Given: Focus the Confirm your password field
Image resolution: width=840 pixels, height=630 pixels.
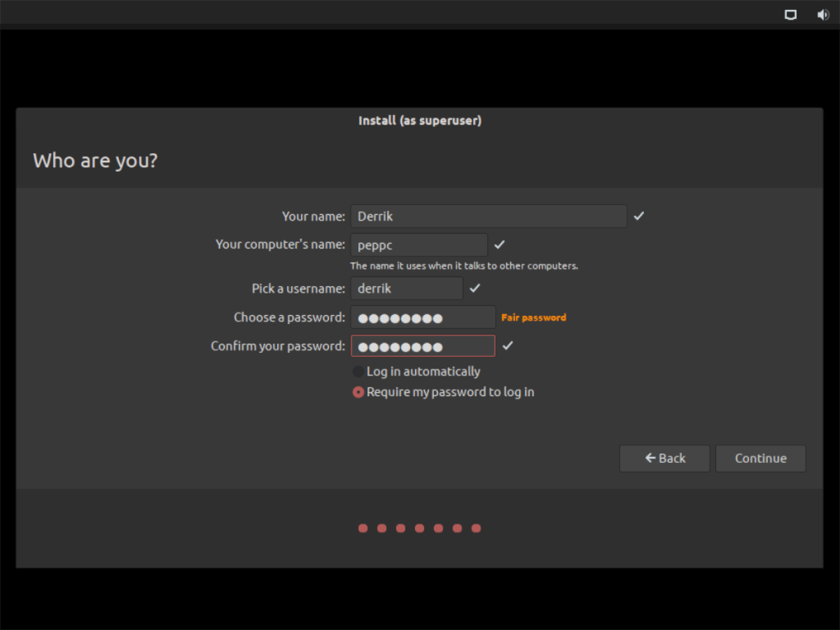Looking at the screenshot, I should [x=422, y=346].
